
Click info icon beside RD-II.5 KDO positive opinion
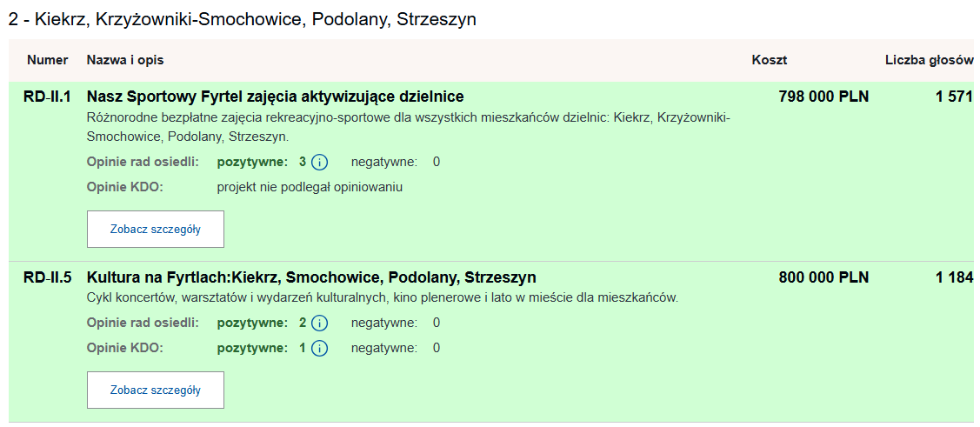click(x=319, y=349)
